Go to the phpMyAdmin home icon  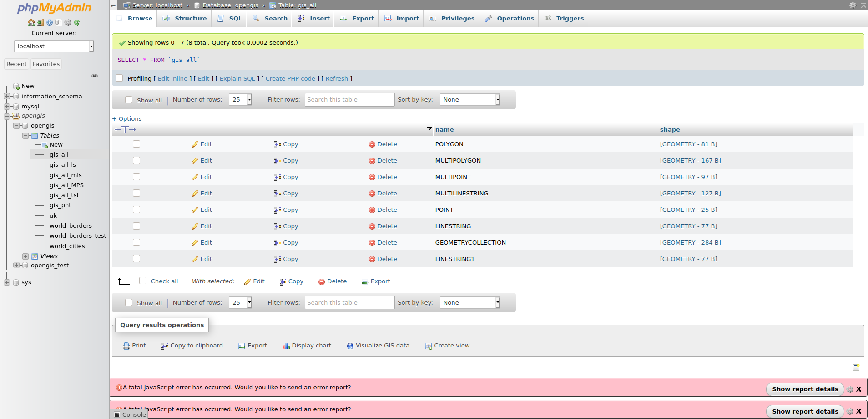coord(31,22)
